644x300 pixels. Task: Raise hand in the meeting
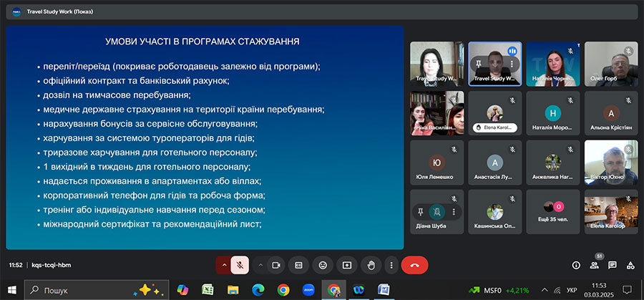tap(371, 265)
